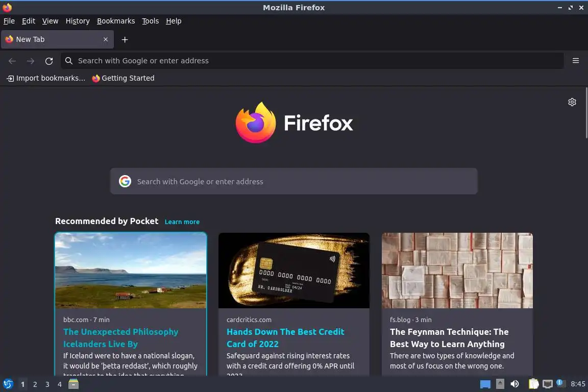
Task: Switch to workspace 2 in taskbar
Action: [x=35, y=384]
